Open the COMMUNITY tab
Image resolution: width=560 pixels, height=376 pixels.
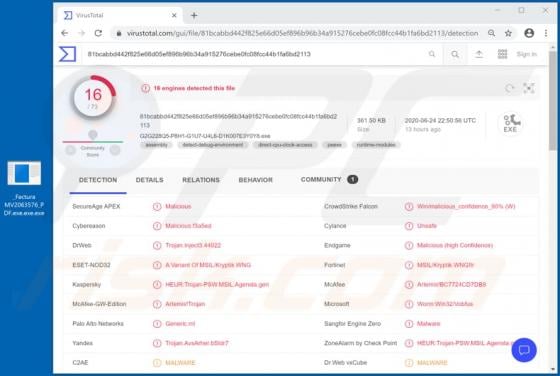[329, 180]
